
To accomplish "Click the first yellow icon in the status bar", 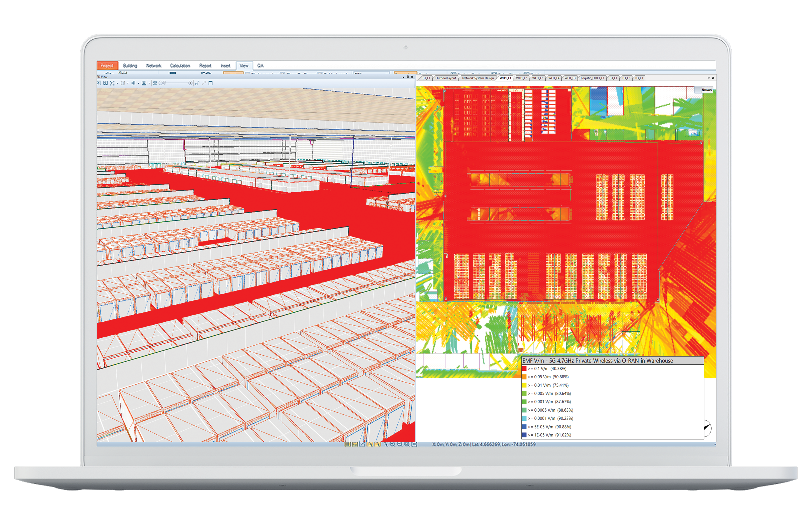I will pyautogui.click(x=348, y=444).
